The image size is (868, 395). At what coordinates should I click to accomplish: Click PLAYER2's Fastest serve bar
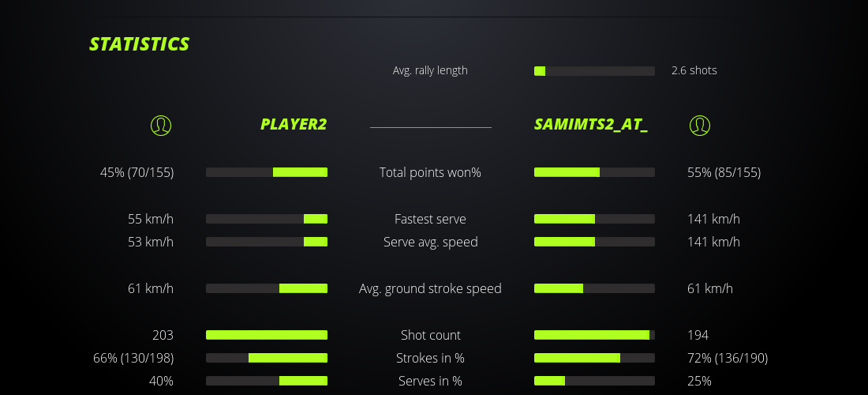tap(267, 219)
